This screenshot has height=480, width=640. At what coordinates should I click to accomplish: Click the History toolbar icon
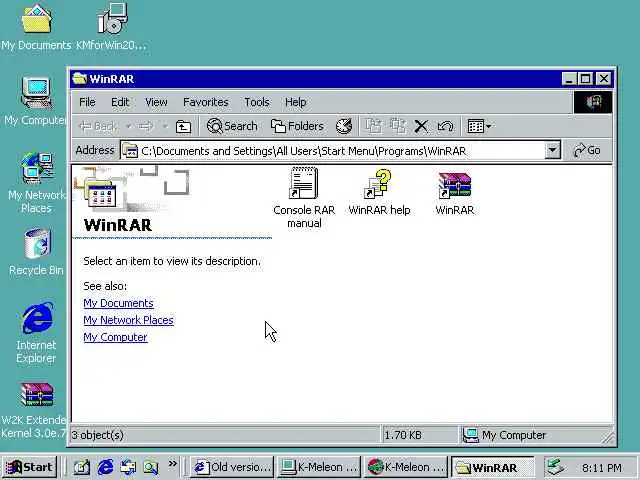click(344, 126)
